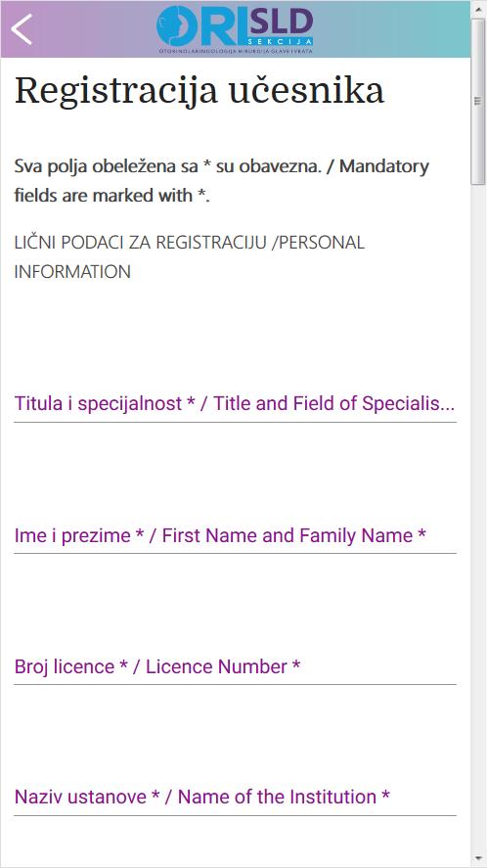
Task: Go back using the white arrow
Action: tap(22, 28)
